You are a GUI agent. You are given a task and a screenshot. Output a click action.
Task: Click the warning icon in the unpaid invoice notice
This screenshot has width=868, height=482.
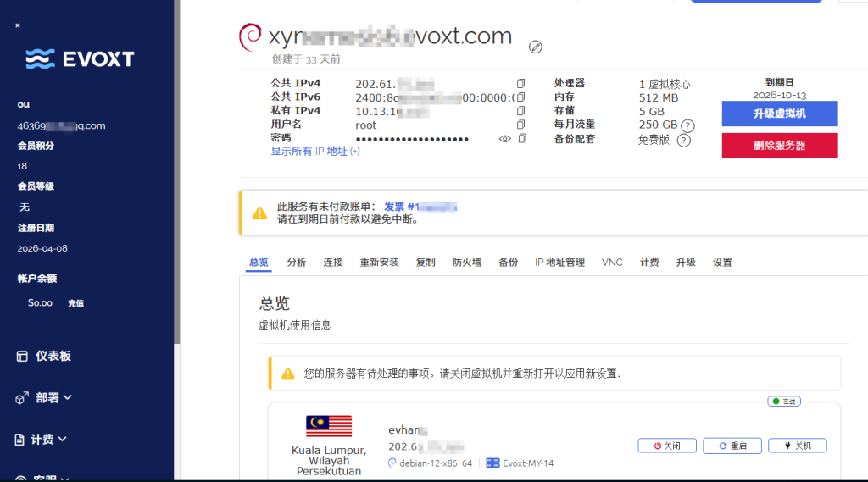pos(259,213)
